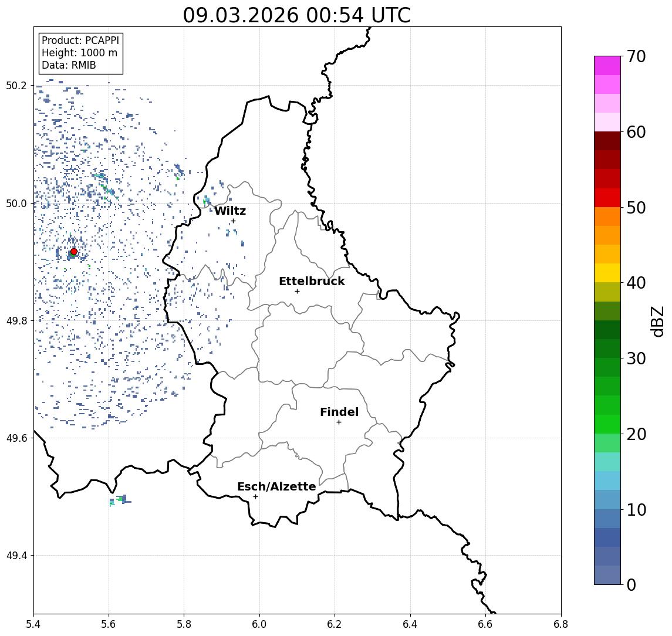
Task: Click latitude axis label 49.4
Action: tap(16, 556)
